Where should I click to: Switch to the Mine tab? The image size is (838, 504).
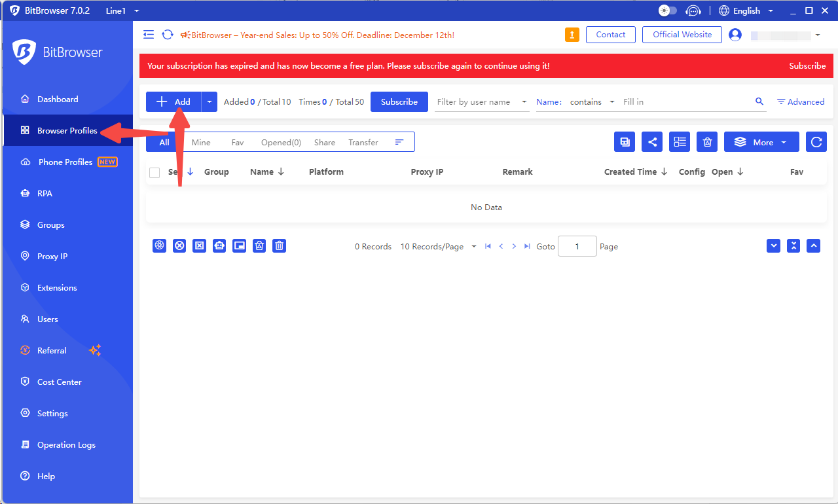click(x=201, y=142)
